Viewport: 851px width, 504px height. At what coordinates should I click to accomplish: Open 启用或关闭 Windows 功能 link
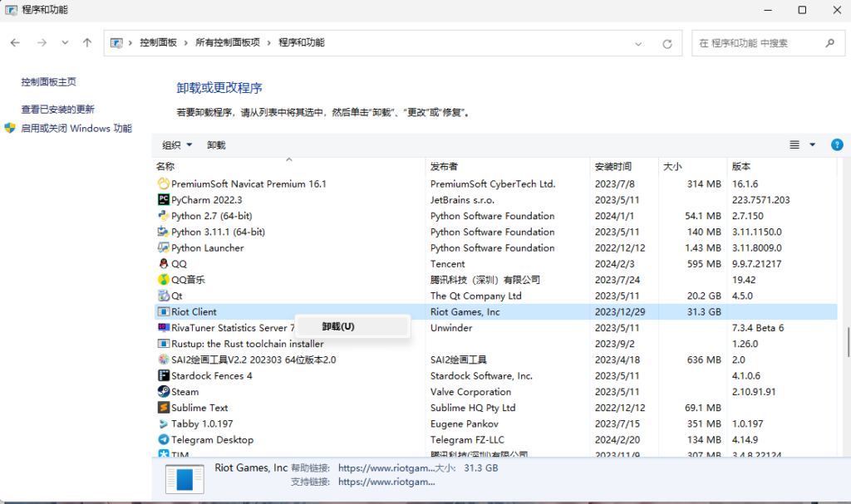tap(76, 129)
